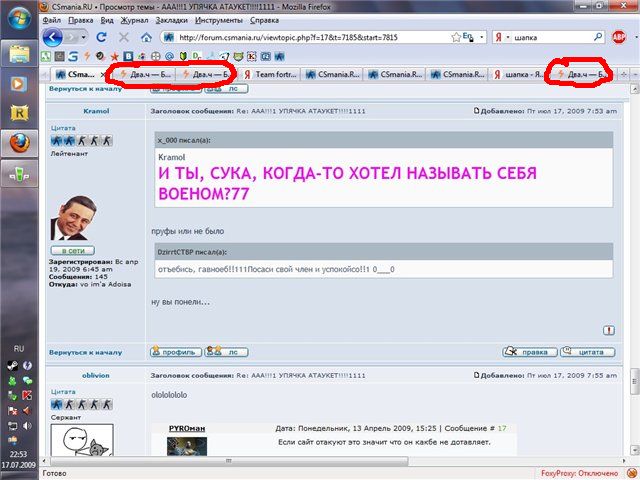Switch to the Team fortr... tab
The height and width of the screenshot is (480, 640).
tap(270, 75)
